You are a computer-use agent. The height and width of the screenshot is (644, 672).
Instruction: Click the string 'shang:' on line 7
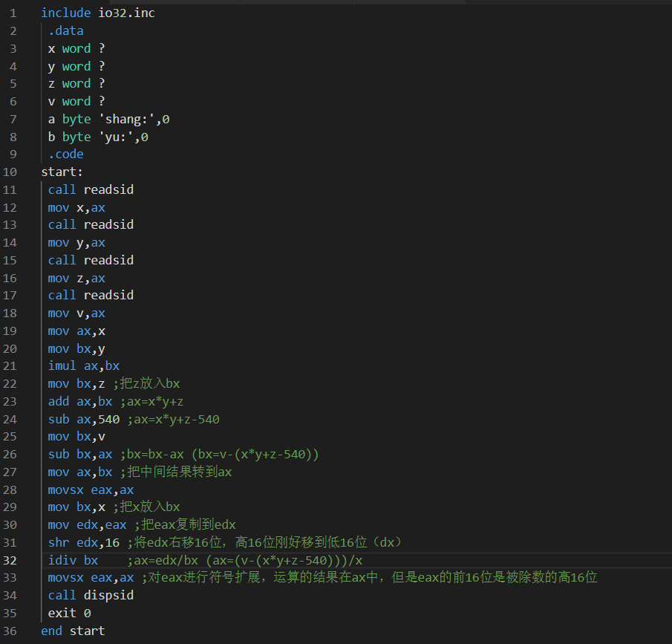coord(126,119)
